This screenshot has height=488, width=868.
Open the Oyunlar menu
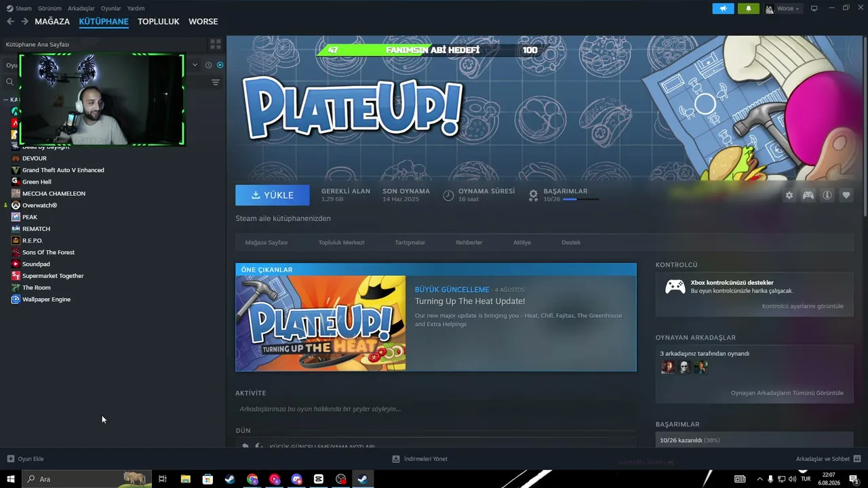[111, 8]
